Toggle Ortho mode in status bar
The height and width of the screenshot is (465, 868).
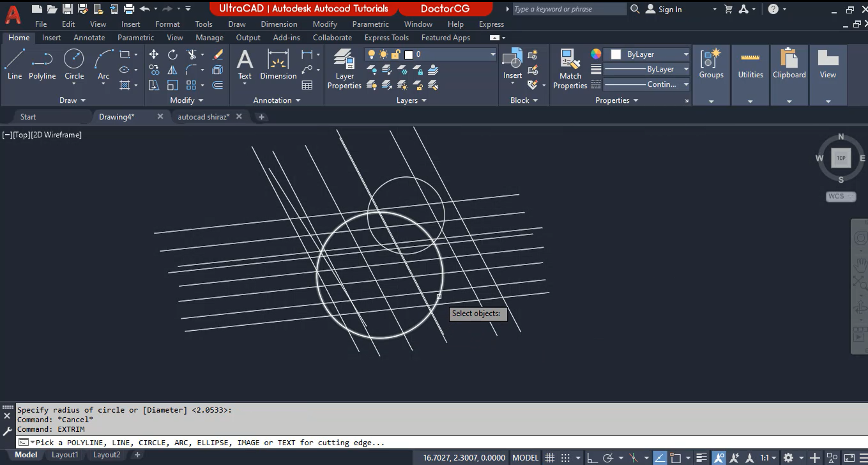[x=591, y=457]
